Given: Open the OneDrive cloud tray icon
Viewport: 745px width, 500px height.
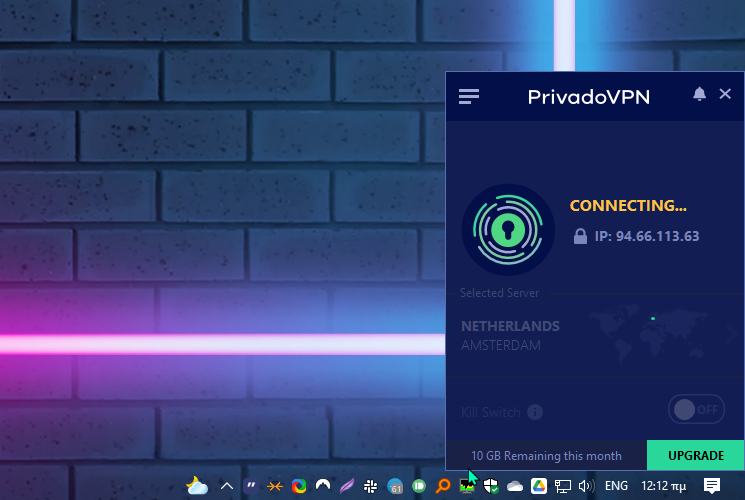Looking at the screenshot, I should coord(515,486).
